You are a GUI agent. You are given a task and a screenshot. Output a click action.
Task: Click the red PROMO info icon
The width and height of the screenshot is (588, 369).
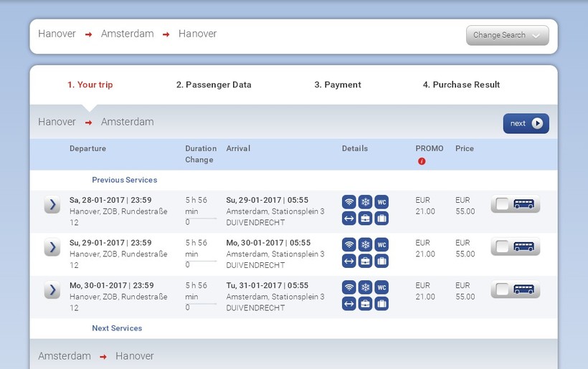click(x=422, y=161)
